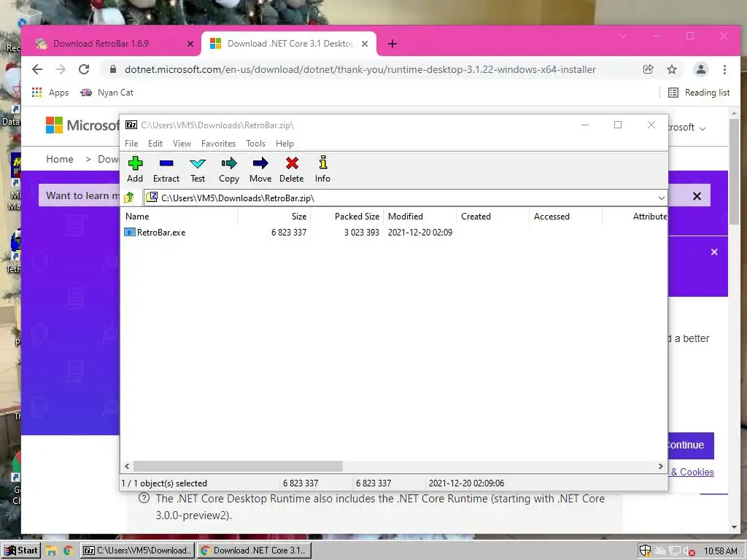Sort by the Created column header
This screenshot has width=747, height=560.
(x=492, y=216)
